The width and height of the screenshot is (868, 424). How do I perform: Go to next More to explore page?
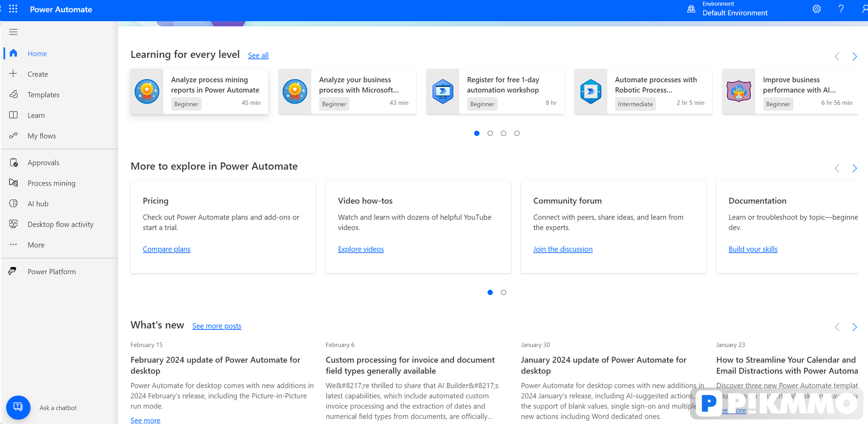click(854, 168)
